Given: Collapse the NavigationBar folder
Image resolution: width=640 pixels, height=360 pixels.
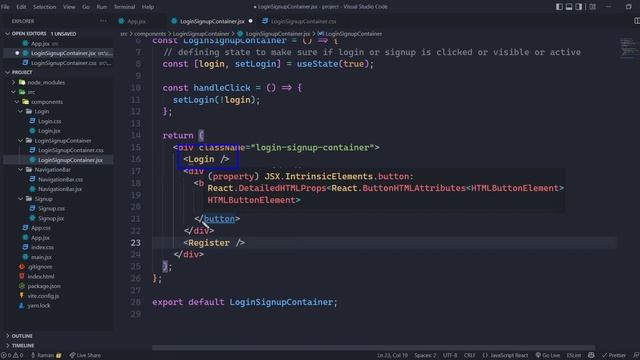Looking at the screenshot, I should (x=52, y=170).
